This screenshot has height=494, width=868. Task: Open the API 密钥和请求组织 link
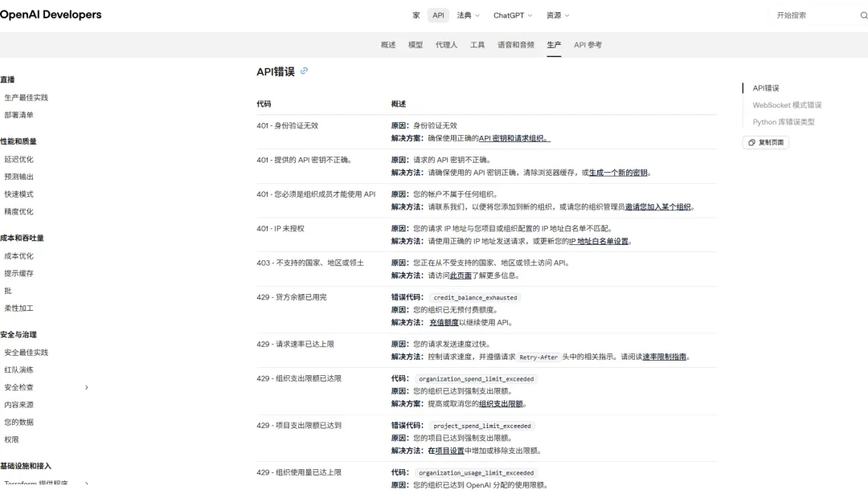(514, 138)
